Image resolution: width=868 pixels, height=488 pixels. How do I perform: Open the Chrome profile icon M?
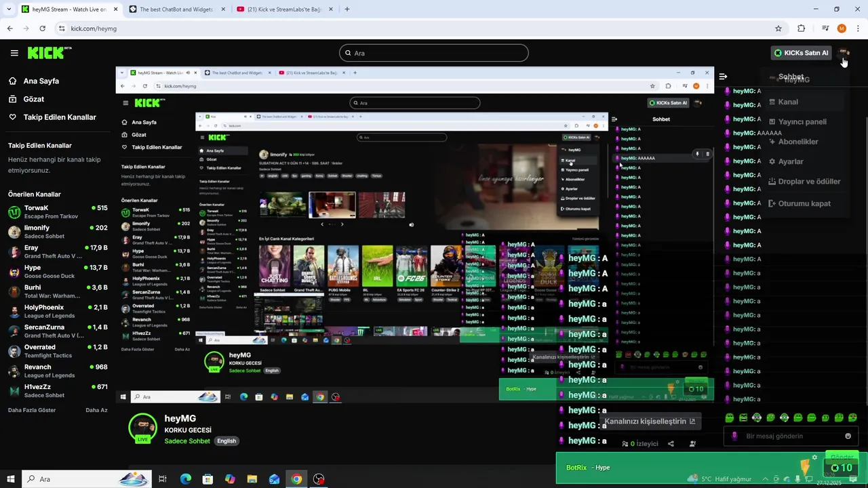tap(842, 28)
